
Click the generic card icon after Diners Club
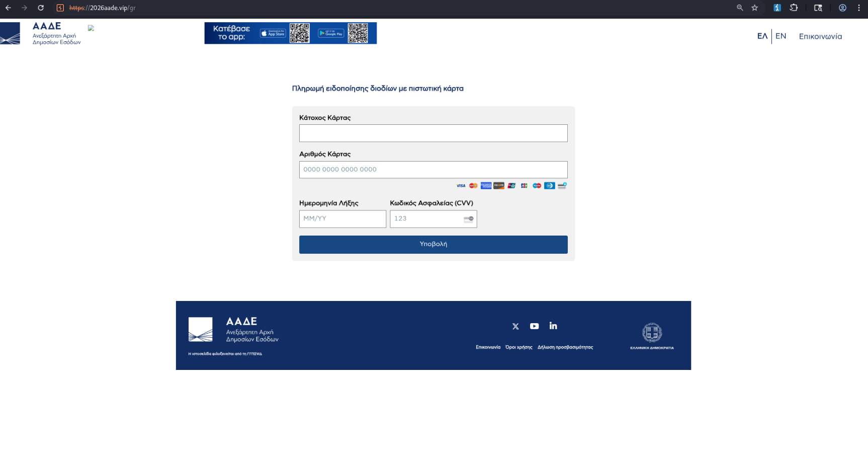[562, 186]
